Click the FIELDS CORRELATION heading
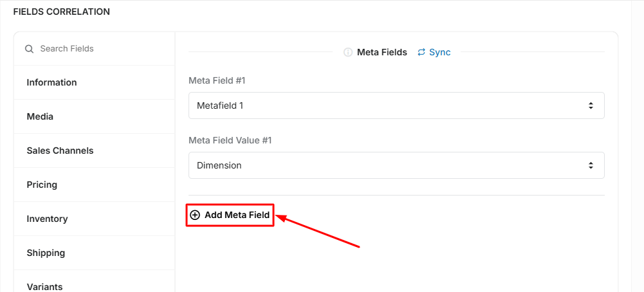Image resolution: width=644 pixels, height=292 pixels. [x=62, y=12]
